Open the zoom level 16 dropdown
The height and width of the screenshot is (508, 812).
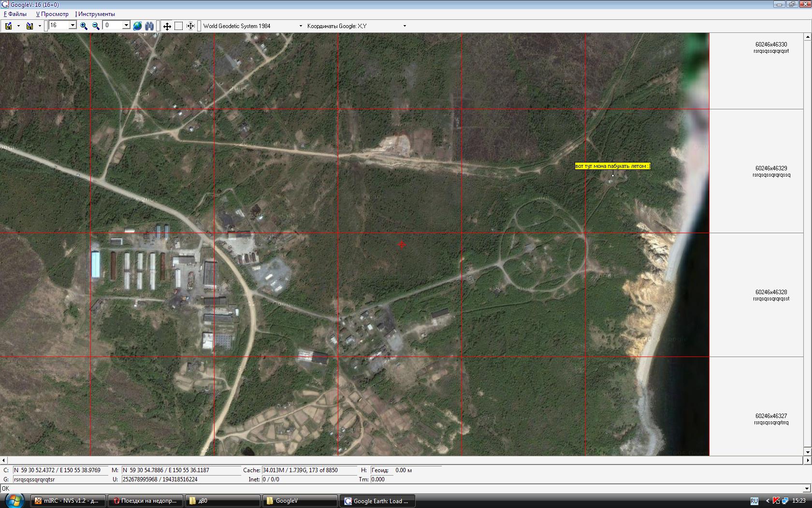pyautogui.click(x=72, y=26)
